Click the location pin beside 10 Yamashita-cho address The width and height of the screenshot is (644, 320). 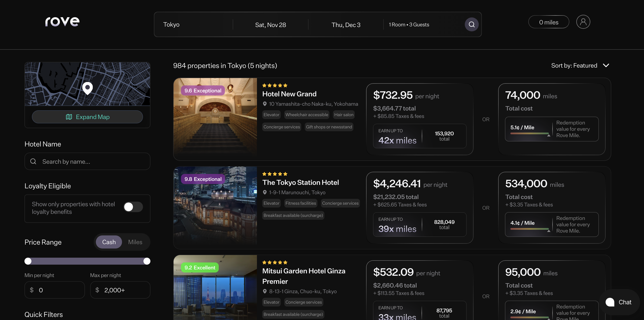coord(265,104)
